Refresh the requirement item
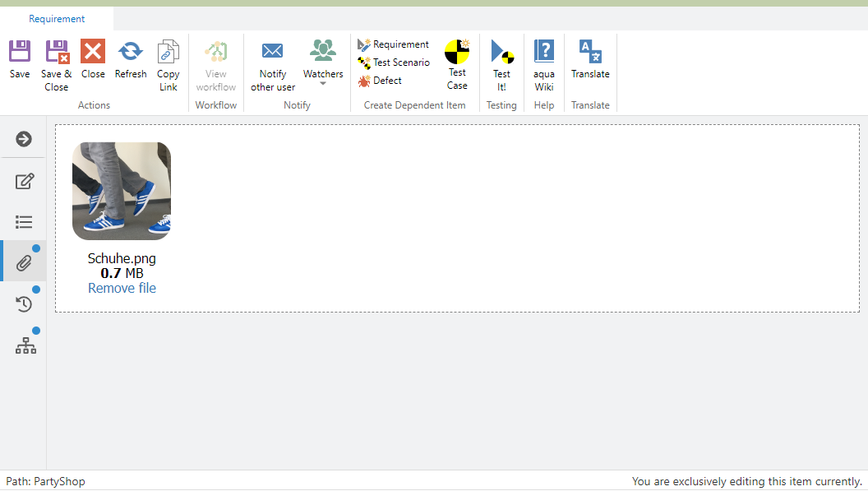This screenshot has width=868, height=491. click(x=130, y=53)
